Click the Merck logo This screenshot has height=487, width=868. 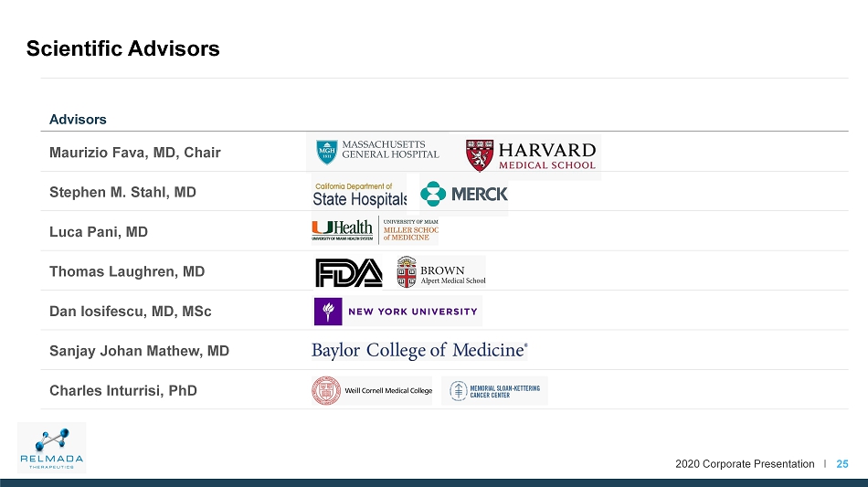click(x=464, y=194)
